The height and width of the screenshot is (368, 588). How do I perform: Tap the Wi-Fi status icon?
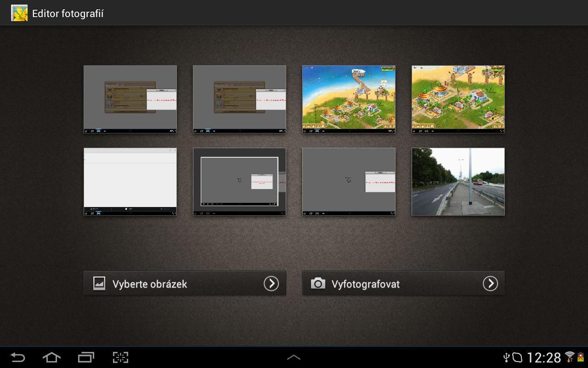pyautogui.click(x=570, y=356)
